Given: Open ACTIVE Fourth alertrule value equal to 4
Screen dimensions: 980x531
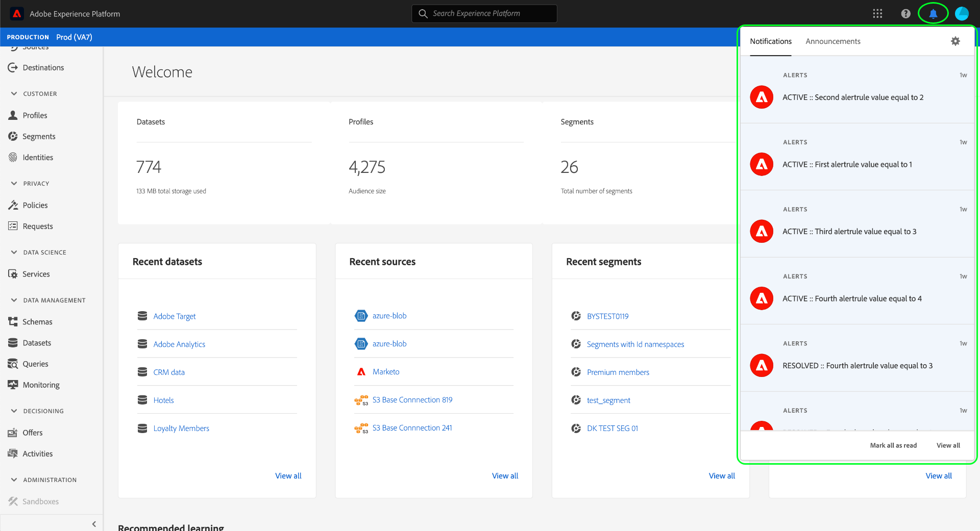Looking at the screenshot, I should (857, 291).
